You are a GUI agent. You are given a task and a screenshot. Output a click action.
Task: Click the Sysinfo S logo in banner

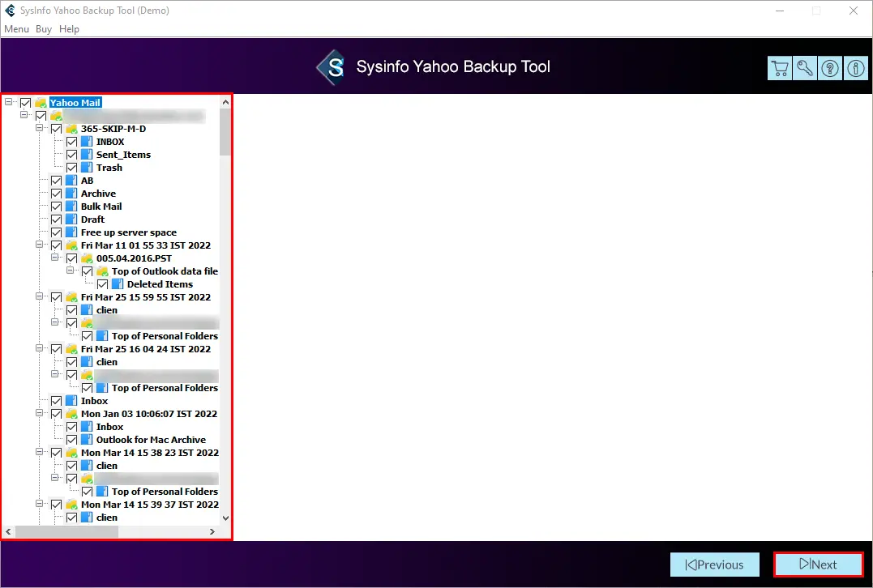click(x=332, y=67)
